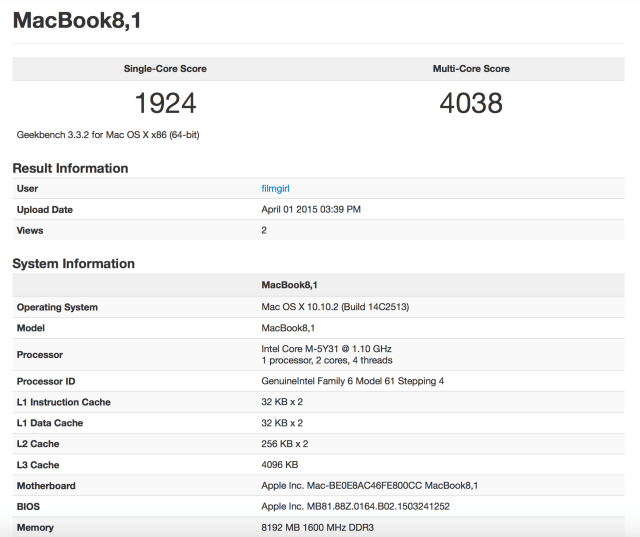Click the L3 Cache value 4096 KB
The width and height of the screenshot is (640, 537).
click(x=280, y=465)
